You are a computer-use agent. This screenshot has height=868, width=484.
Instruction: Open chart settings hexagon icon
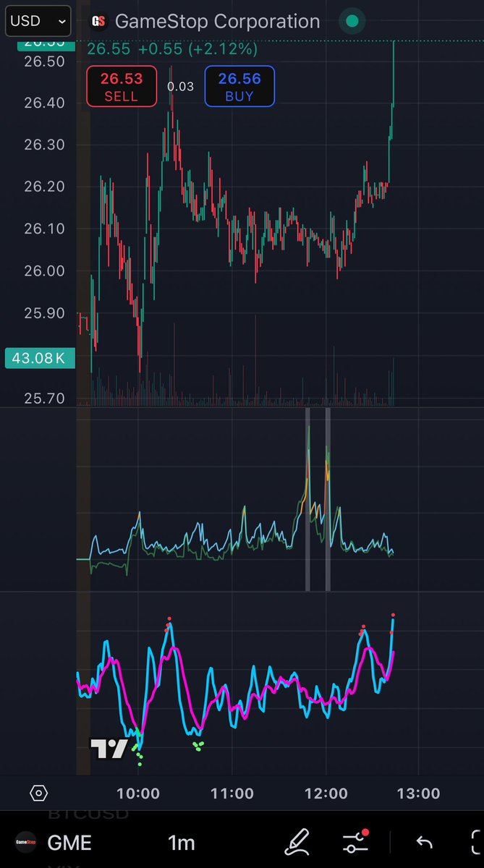(x=38, y=793)
